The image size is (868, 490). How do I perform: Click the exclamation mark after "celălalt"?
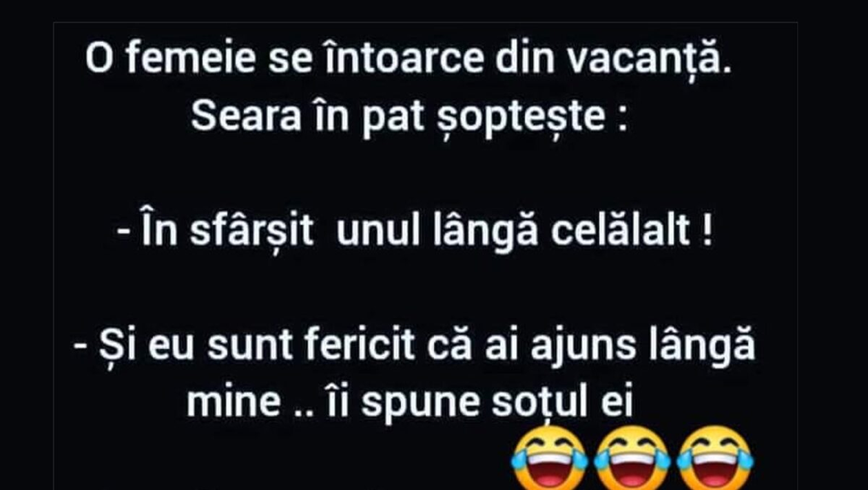click(x=707, y=232)
